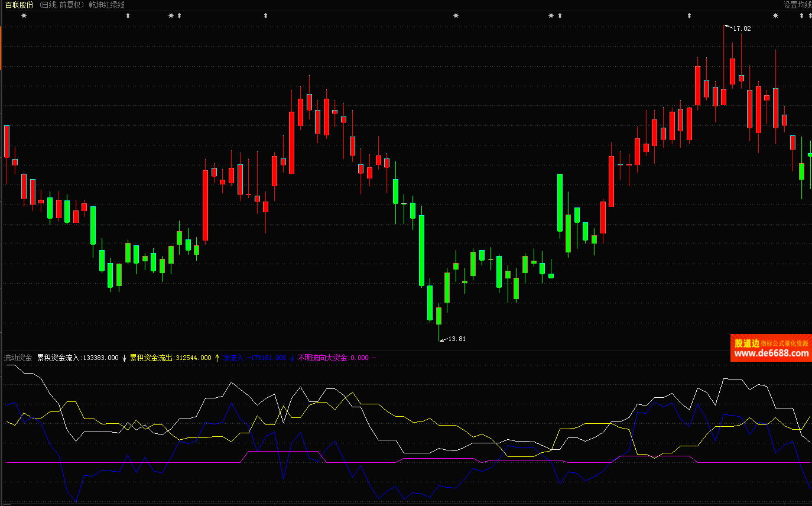Click the arrow pointing to the 17.02 high
The height and width of the screenshot is (506, 812).
click(728, 27)
